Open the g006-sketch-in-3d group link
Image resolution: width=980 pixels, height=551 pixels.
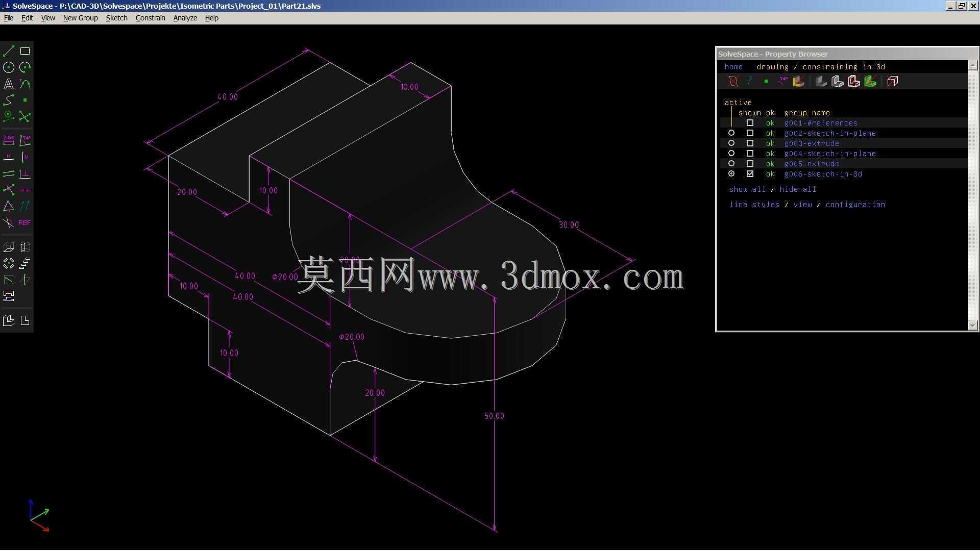(823, 174)
